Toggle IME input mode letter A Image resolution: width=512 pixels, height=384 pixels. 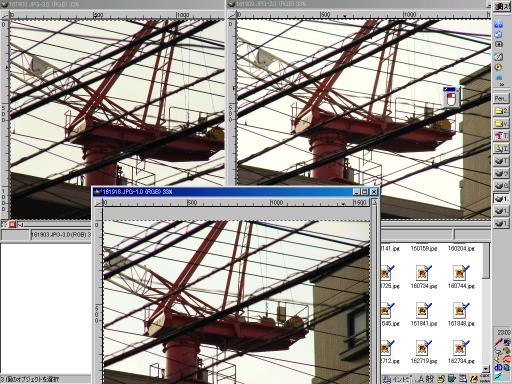pos(420,379)
